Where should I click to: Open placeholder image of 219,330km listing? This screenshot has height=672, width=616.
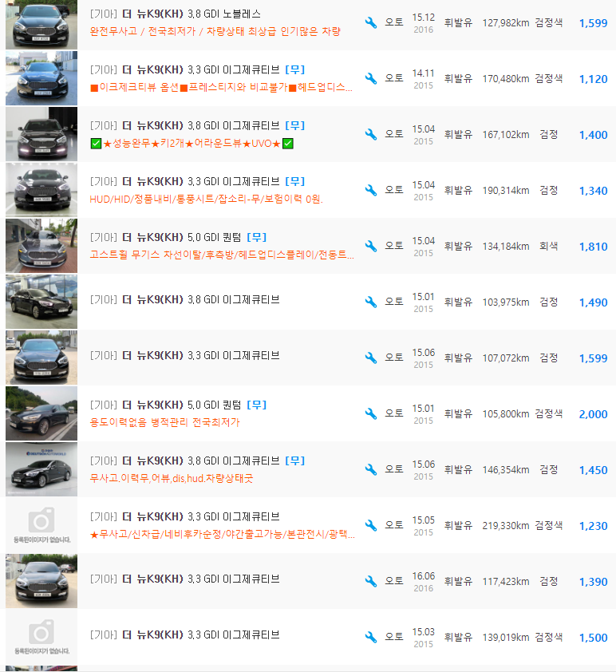[x=41, y=525]
